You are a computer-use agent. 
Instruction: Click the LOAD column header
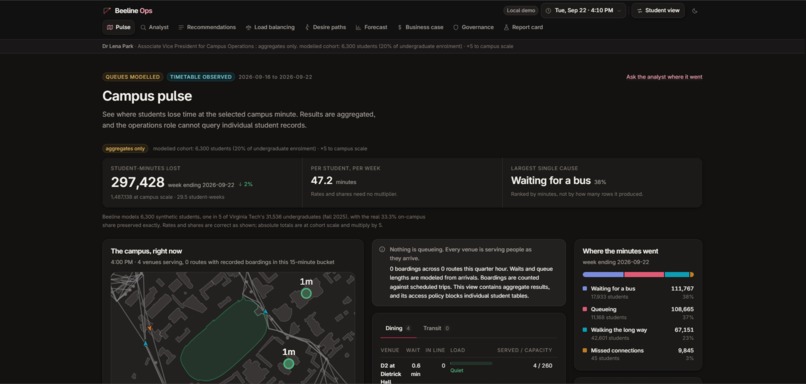(457, 351)
